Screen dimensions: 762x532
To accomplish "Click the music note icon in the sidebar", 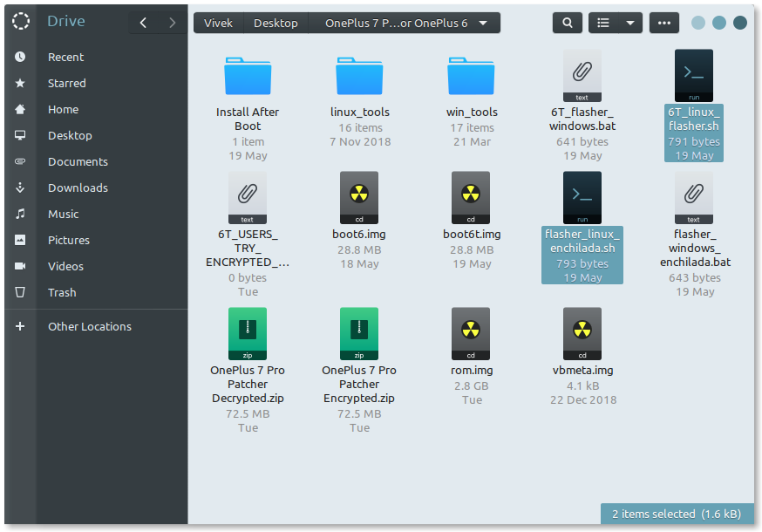I will (20, 214).
